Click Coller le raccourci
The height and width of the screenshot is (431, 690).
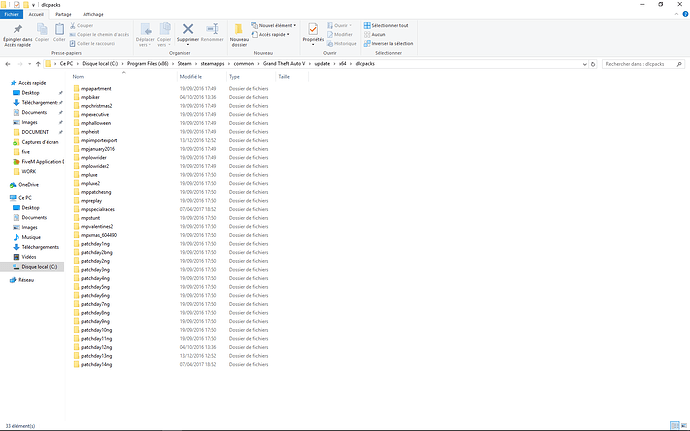pyautogui.click(x=92, y=44)
